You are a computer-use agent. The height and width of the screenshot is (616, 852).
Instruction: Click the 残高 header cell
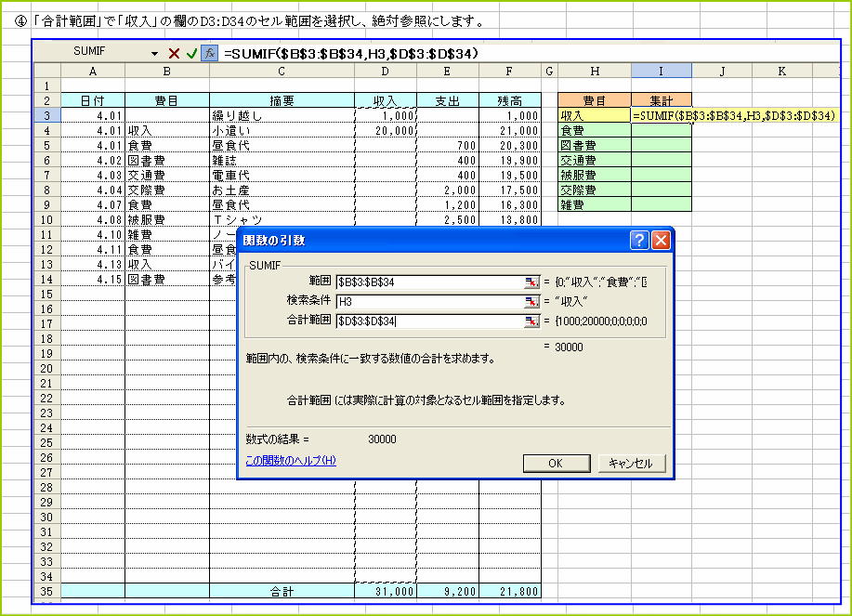[509, 100]
